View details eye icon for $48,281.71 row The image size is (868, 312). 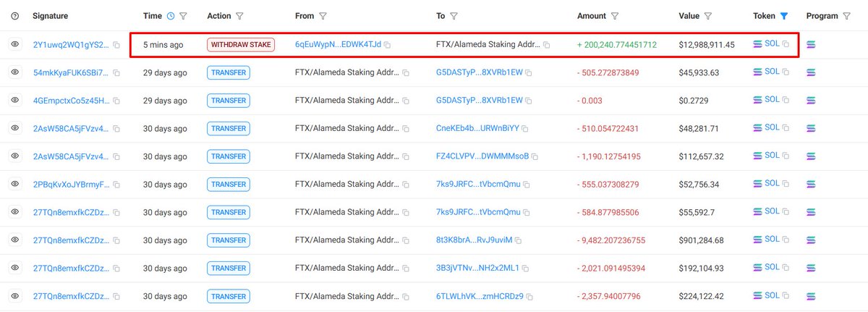pos(15,128)
